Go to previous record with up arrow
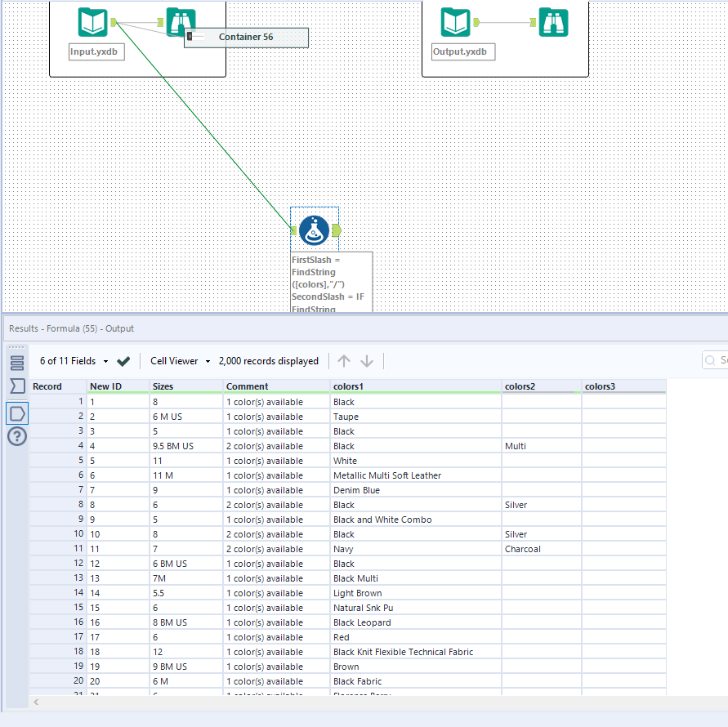Viewport: 728px width, 727px height. 344,361
